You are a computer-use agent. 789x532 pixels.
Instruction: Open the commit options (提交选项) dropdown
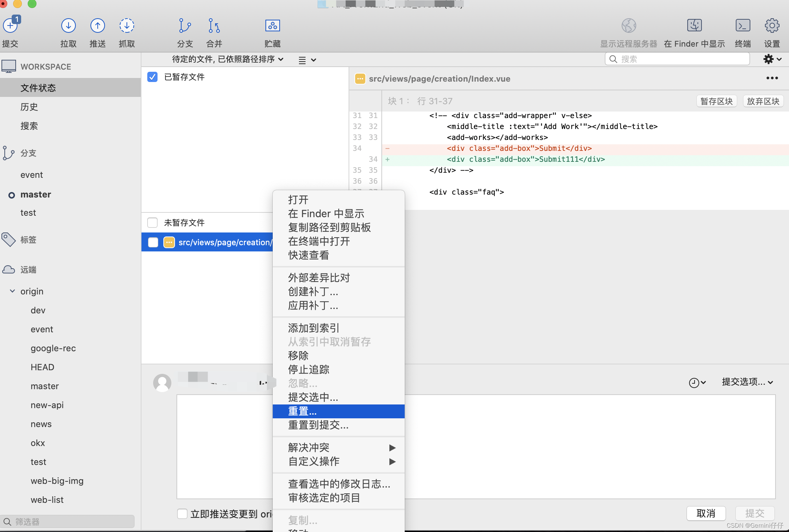[x=747, y=382]
